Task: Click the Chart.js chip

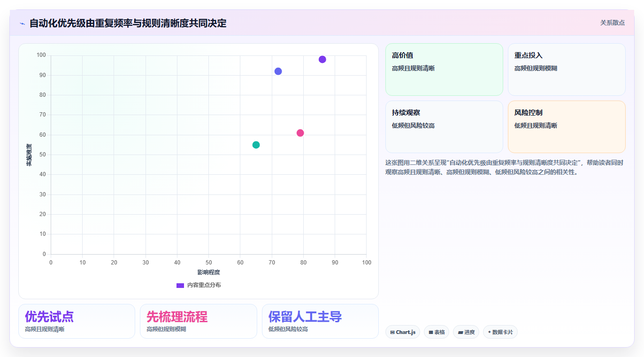Action: tap(403, 332)
